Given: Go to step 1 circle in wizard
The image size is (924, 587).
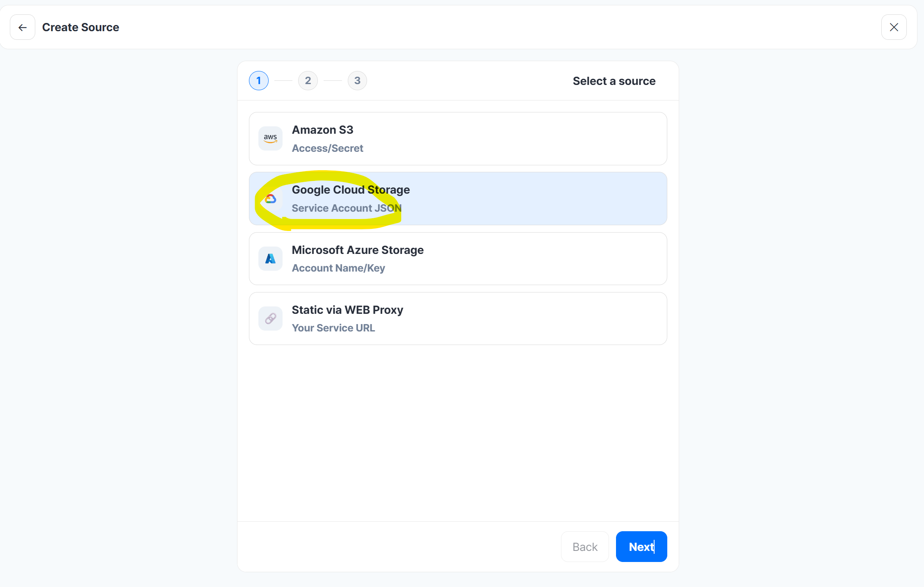Looking at the screenshot, I should click(x=259, y=81).
